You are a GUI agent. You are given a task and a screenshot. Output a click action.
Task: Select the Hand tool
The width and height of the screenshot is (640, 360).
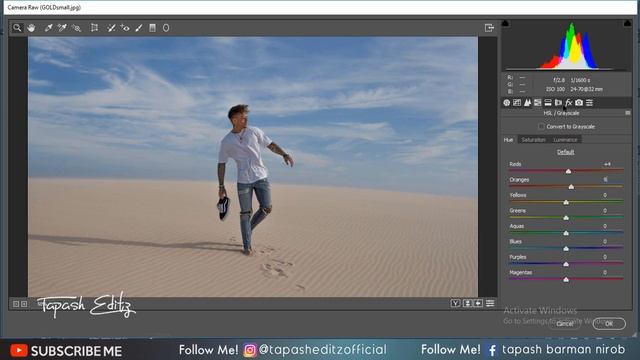(31, 28)
